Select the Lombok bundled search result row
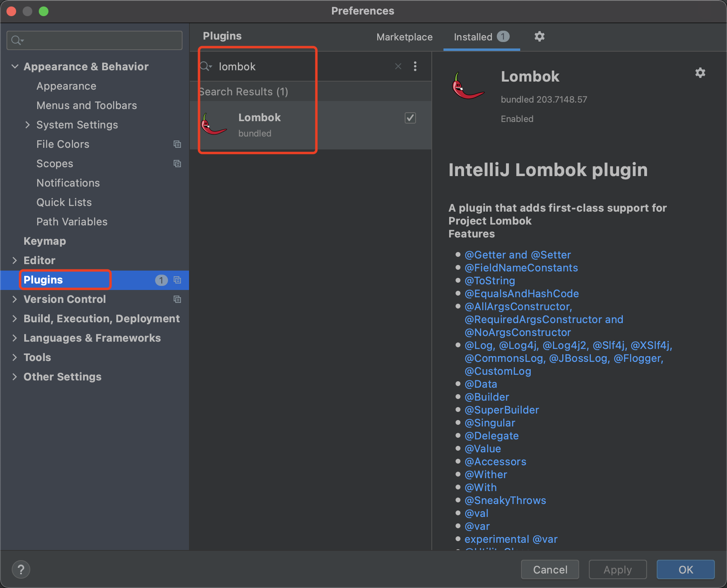Screen dimensions: 727x588 [x=311, y=125]
